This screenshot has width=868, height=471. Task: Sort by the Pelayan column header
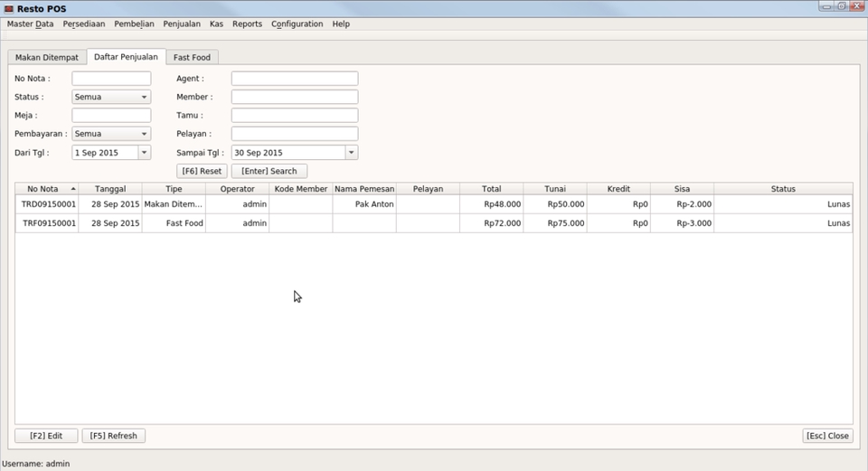point(428,189)
